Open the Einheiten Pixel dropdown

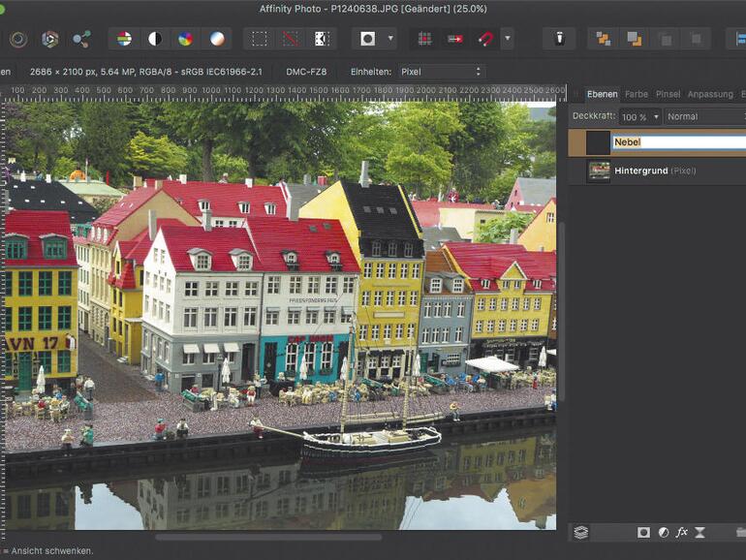coord(442,72)
